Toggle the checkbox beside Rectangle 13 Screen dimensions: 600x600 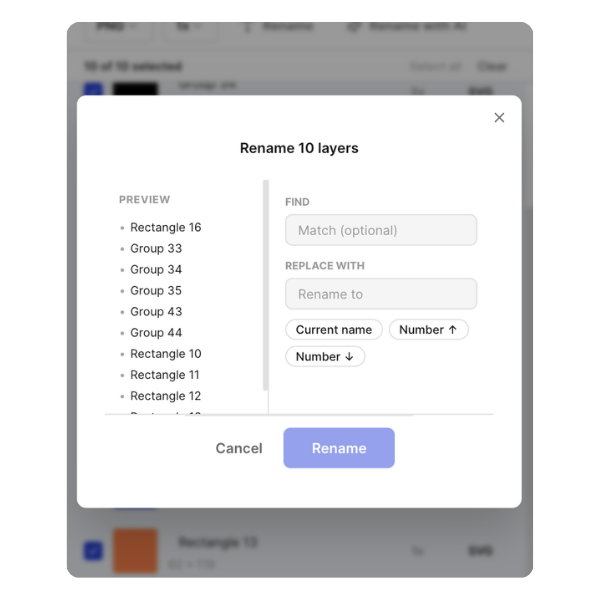(92, 549)
